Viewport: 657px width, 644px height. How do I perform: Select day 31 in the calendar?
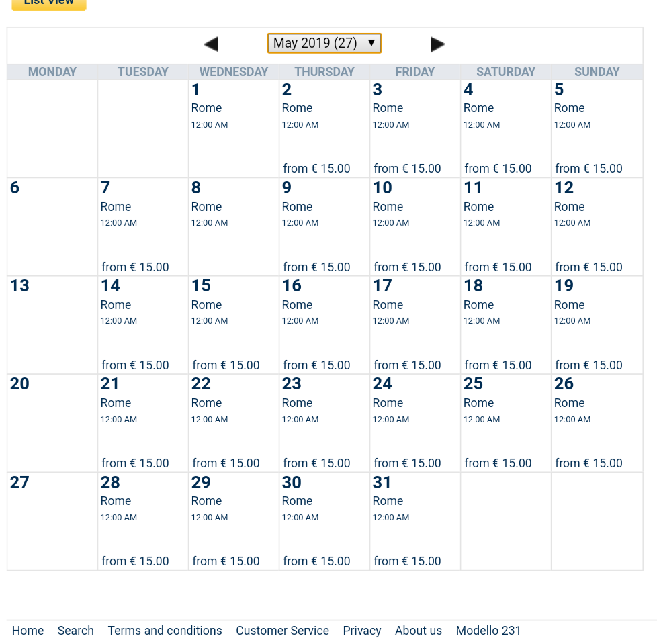point(382,483)
